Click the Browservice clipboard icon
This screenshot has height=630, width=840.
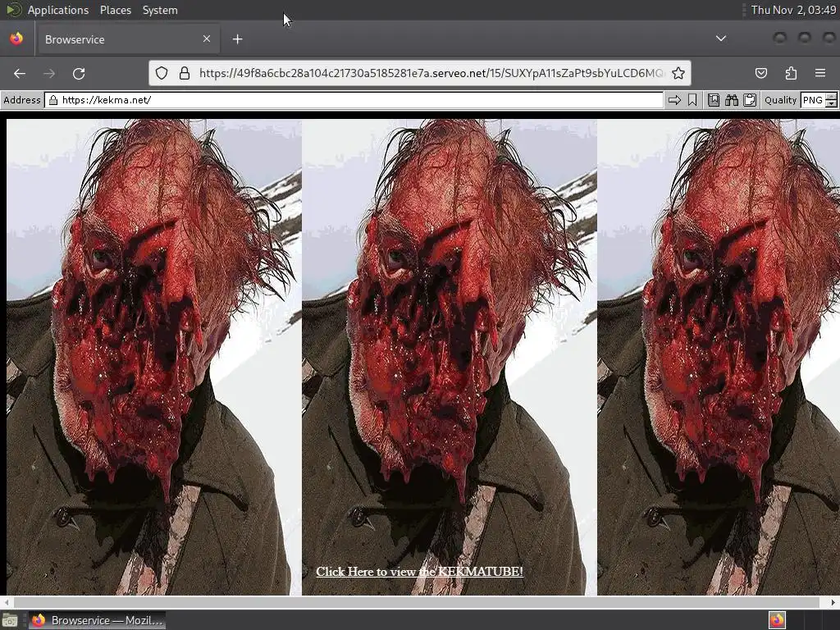tap(750, 100)
